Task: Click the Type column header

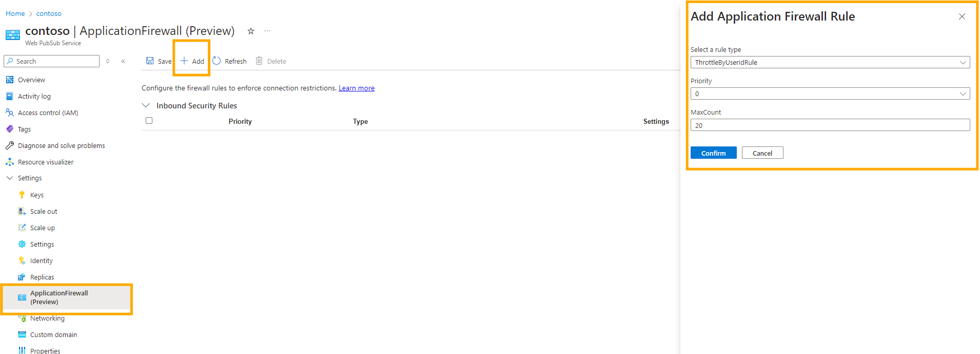Action: tap(360, 121)
